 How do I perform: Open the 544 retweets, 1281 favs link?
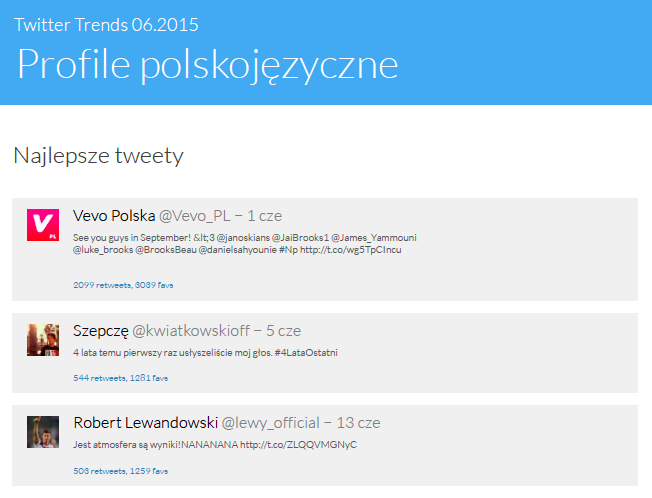coord(120,378)
